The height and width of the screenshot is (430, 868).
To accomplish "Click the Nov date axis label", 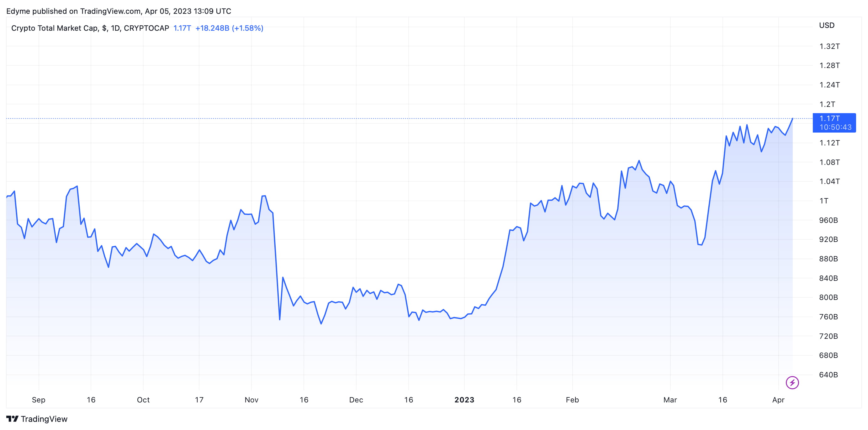I will 251,400.
